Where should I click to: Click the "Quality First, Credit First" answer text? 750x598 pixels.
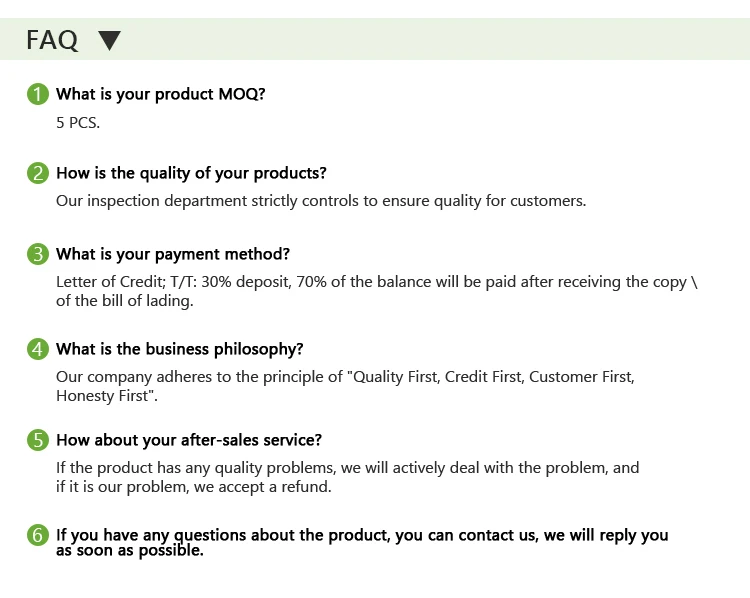click(x=345, y=386)
